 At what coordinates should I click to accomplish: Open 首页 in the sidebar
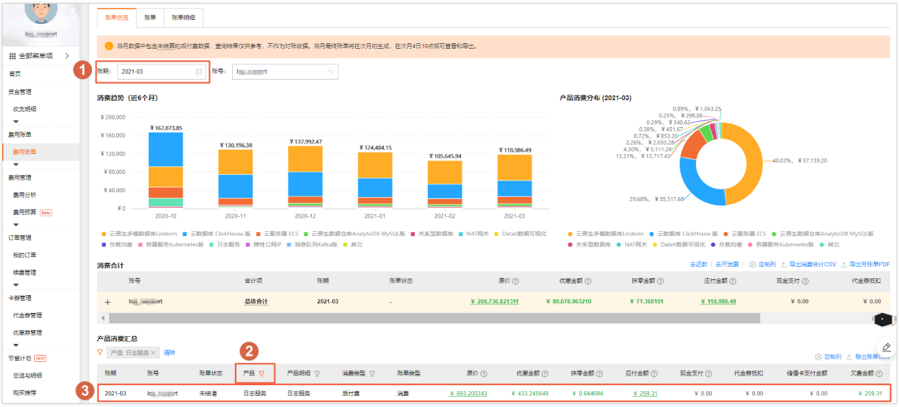[15, 74]
